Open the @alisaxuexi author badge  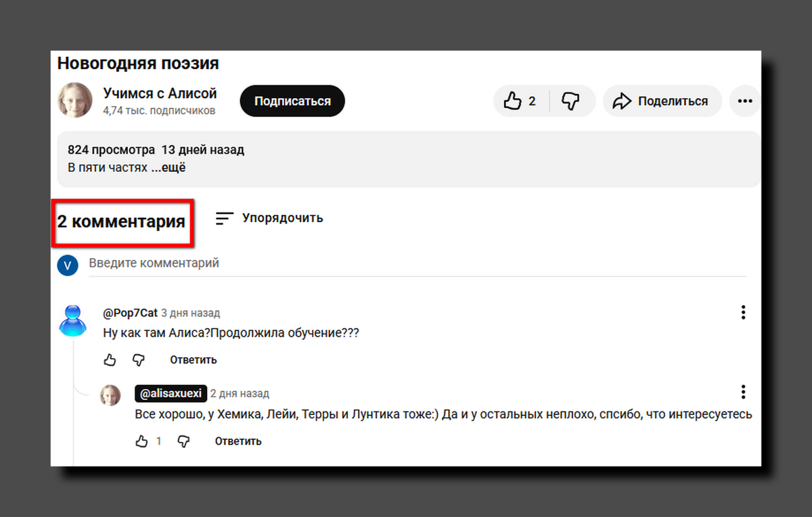[171, 393]
